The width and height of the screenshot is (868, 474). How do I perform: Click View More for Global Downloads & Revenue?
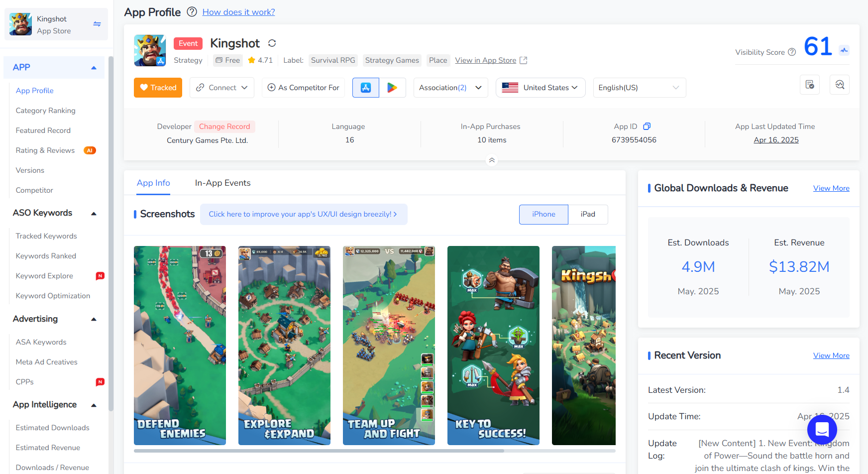(831, 188)
